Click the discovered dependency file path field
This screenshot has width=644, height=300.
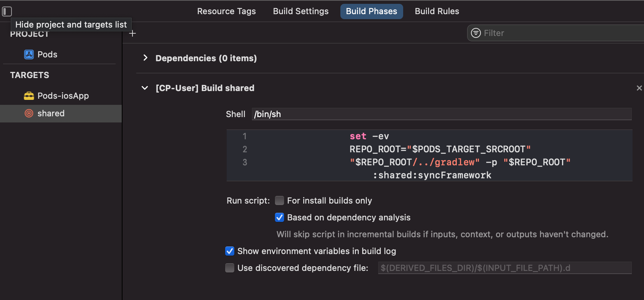pos(505,268)
